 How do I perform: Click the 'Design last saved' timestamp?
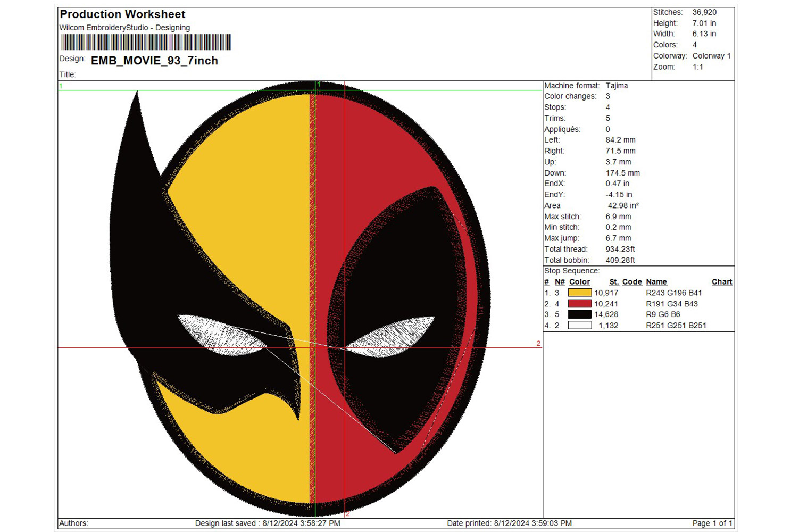click(x=268, y=523)
